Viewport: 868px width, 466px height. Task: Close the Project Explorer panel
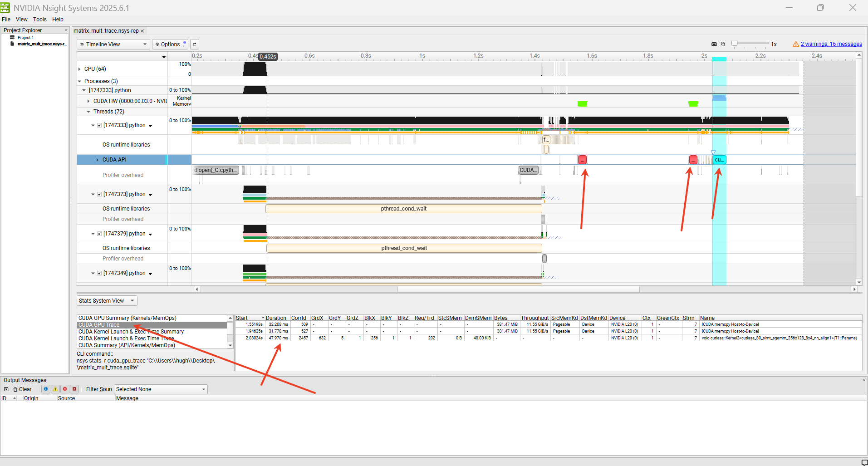point(66,30)
